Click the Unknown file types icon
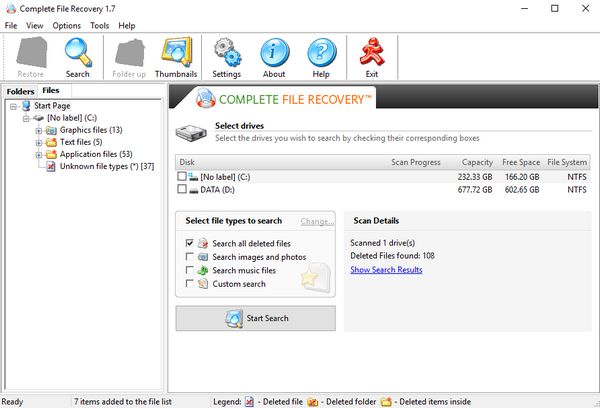The image size is (600, 408). [51, 166]
